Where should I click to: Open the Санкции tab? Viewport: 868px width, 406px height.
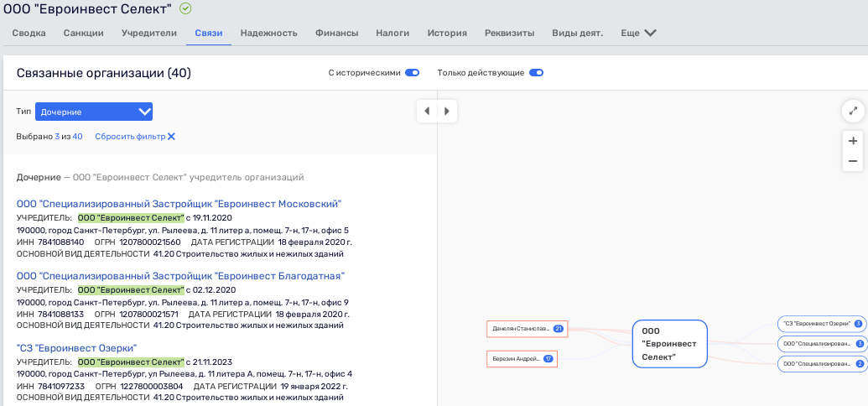click(x=84, y=33)
